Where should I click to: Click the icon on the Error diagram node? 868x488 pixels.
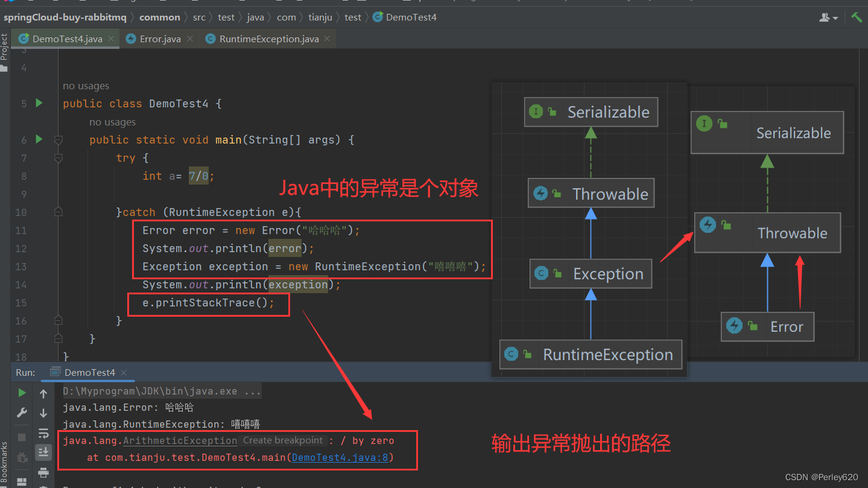tap(734, 326)
